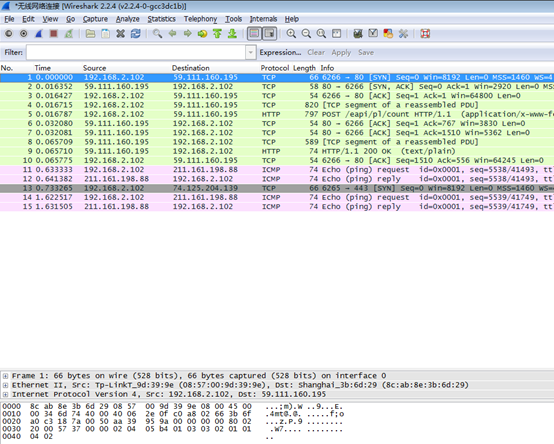This screenshot has width=554, height=444.
Task: Start a new live capture
Action: coord(39,34)
